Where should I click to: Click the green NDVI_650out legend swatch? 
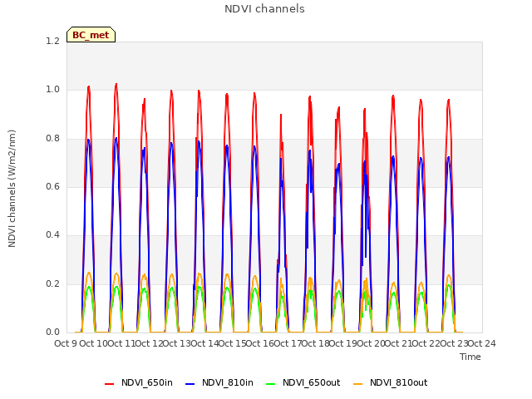[x=271, y=384]
